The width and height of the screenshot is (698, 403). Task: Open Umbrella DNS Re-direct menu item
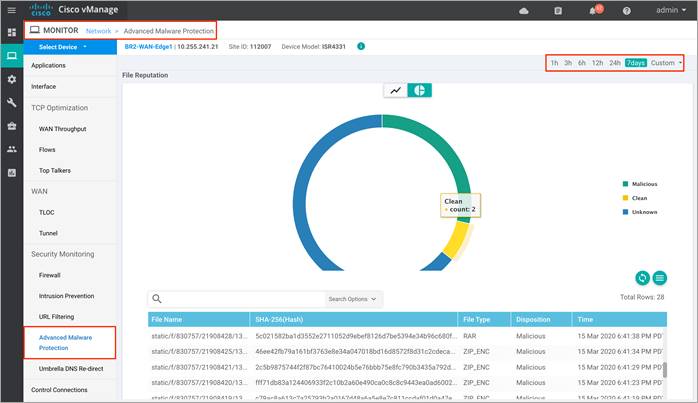pyautogui.click(x=70, y=369)
